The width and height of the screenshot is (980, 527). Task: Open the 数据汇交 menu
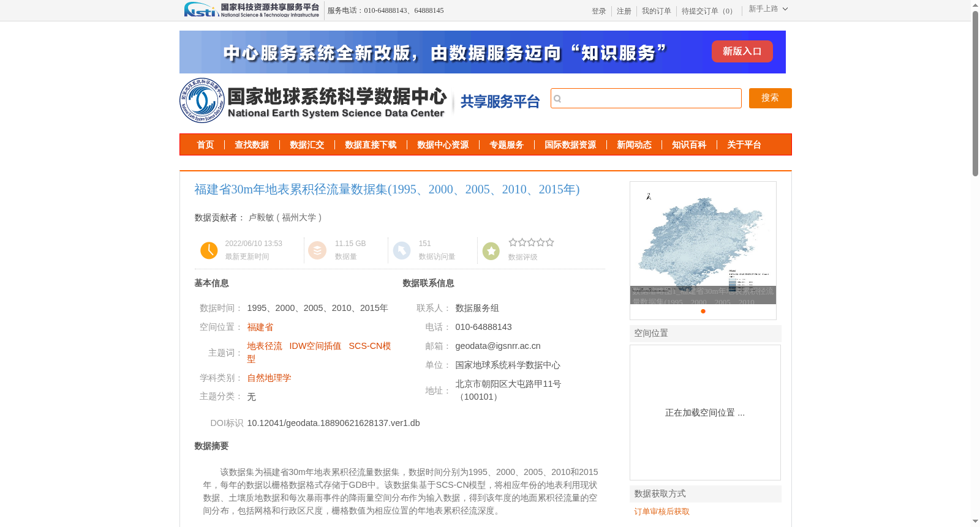pos(307,144)
